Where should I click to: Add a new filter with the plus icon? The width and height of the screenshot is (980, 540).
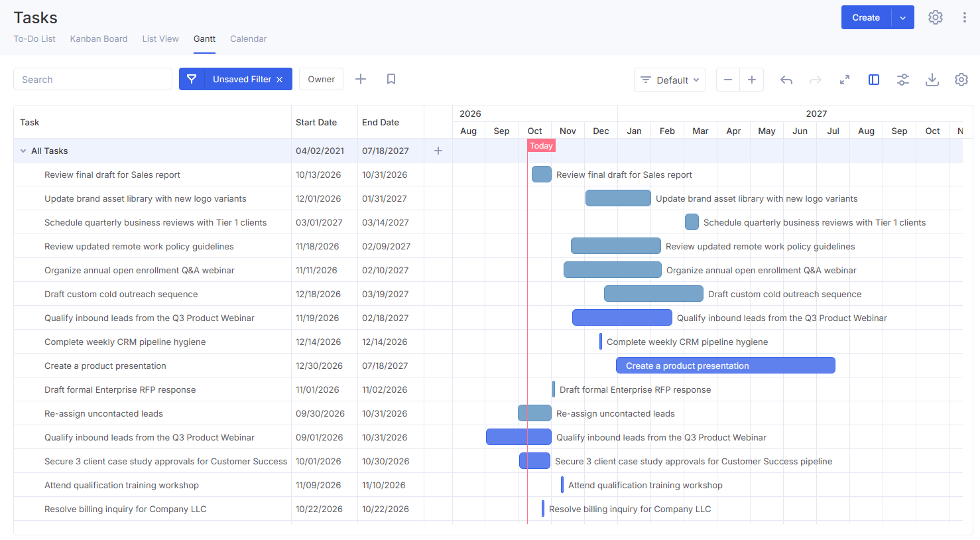tap(361, 79)
